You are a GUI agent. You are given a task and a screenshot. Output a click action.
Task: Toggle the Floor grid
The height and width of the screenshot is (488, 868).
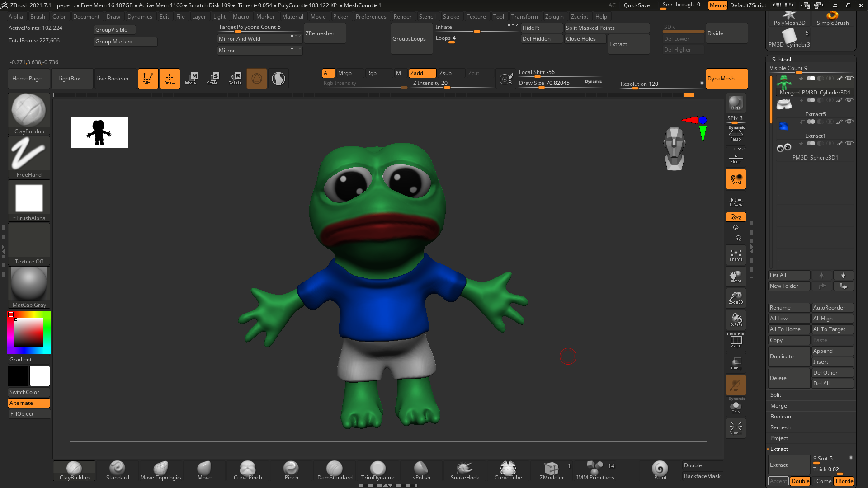click(736, 158)
